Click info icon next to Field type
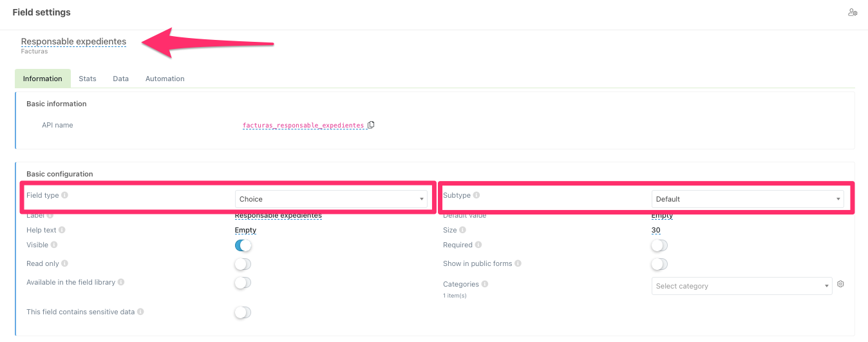 [x=64, y=195]
